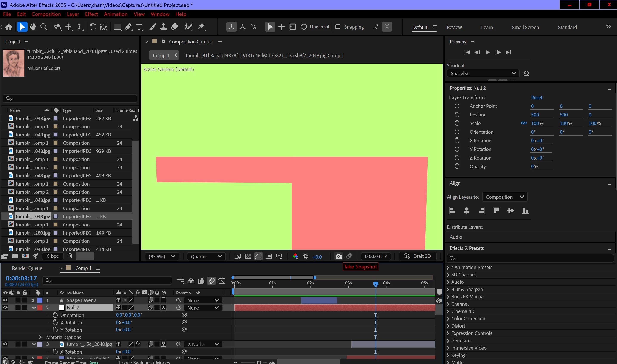
Task: Select the Pen tool
Action: (x=128, y=27)
